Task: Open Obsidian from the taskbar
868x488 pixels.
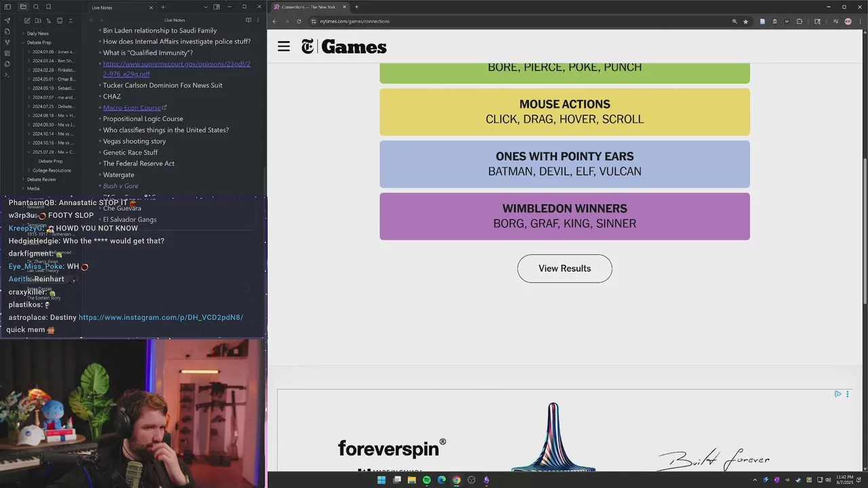Action: [486, 480]
